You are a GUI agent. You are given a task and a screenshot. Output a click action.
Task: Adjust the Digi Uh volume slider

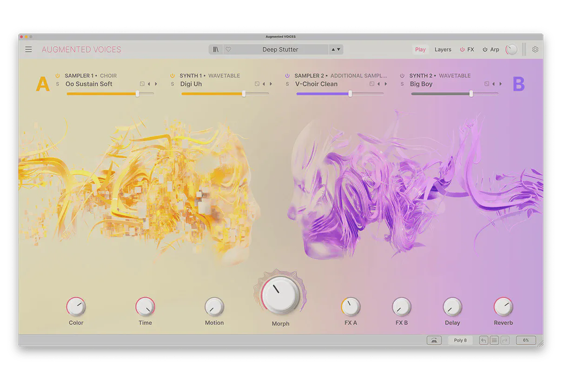coord(244,94)
